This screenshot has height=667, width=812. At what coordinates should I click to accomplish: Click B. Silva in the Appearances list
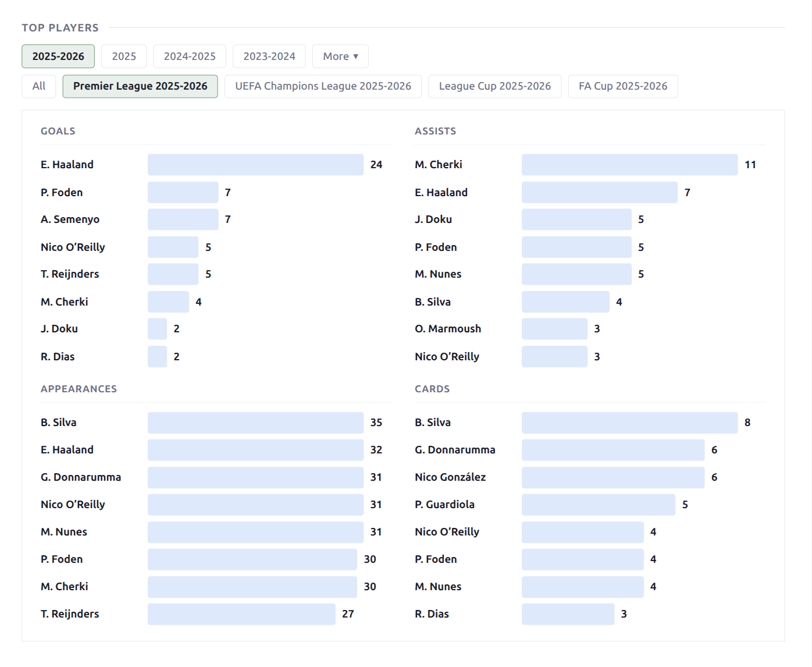click(59, 423)
